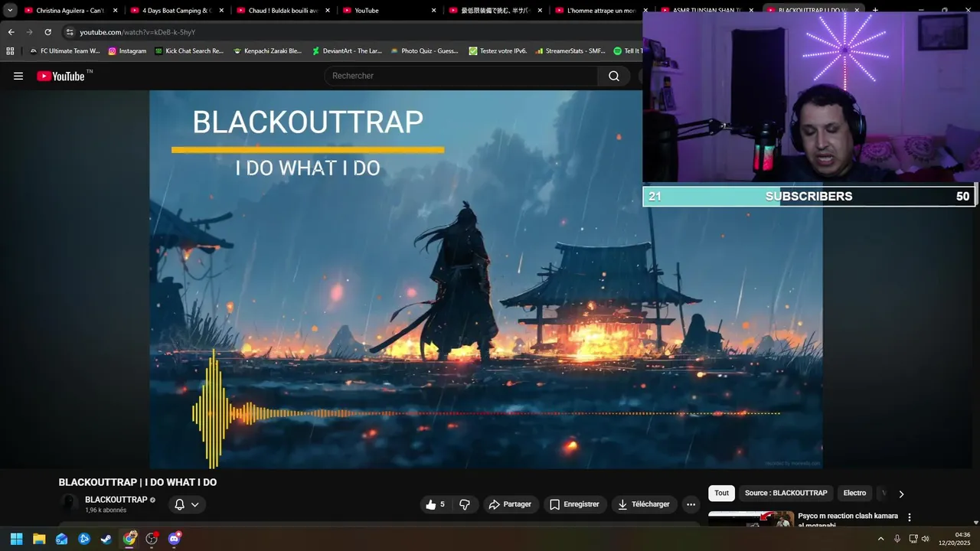Screen dimensions: 980x551
Task: Open the site info icon in address bar
Action: tap(70, 32)
